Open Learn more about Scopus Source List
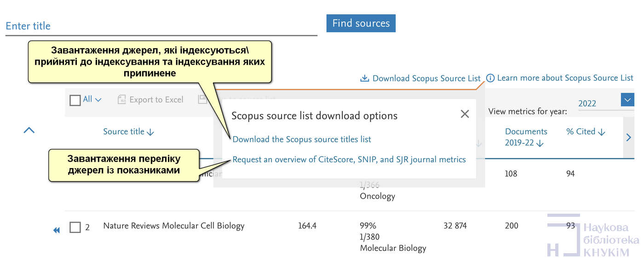 (565, 78)
